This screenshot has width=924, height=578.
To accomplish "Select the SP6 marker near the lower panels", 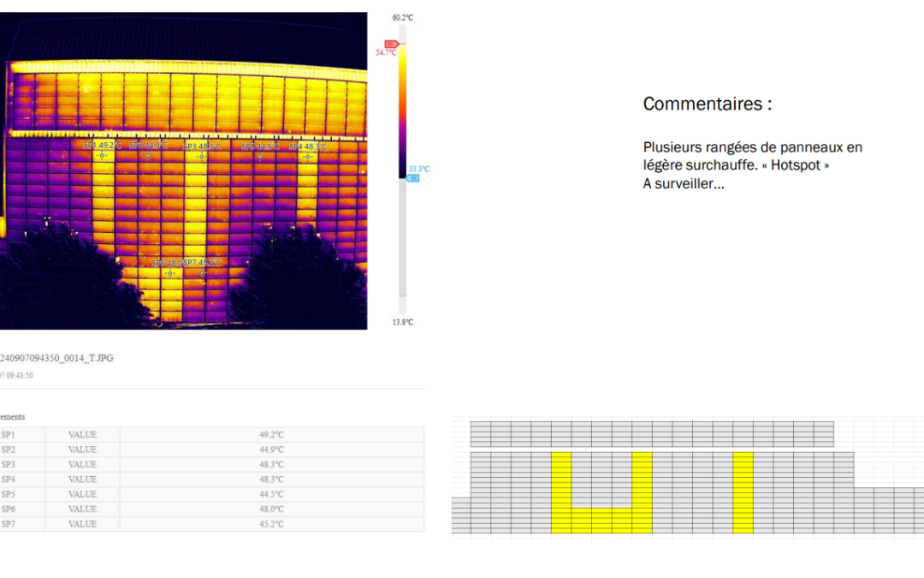I will pos(170,273).
